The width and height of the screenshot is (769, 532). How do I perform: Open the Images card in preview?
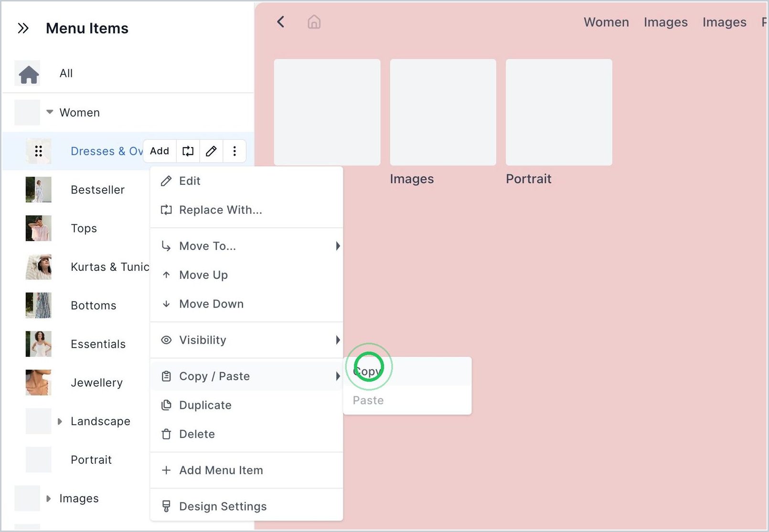(443, 112)
